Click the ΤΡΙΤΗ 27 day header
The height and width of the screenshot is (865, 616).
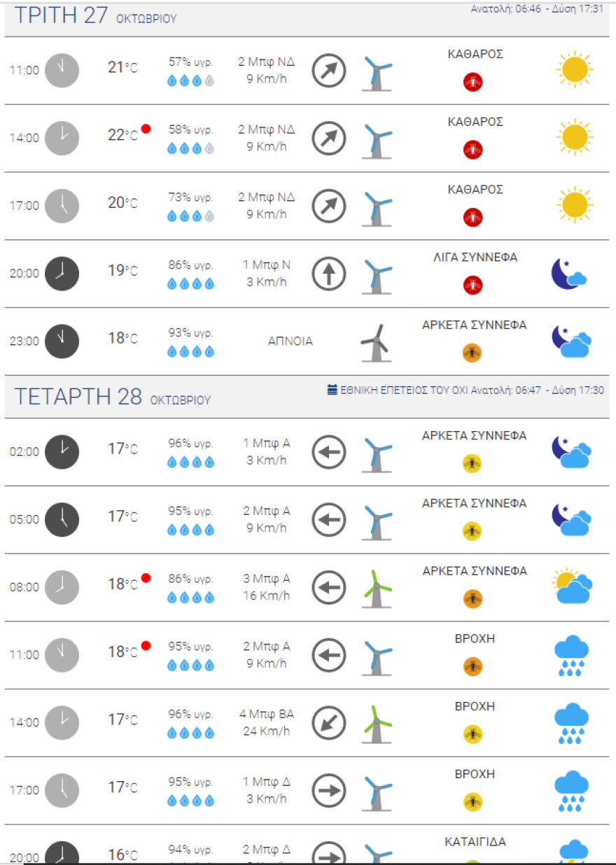point(62,16)
